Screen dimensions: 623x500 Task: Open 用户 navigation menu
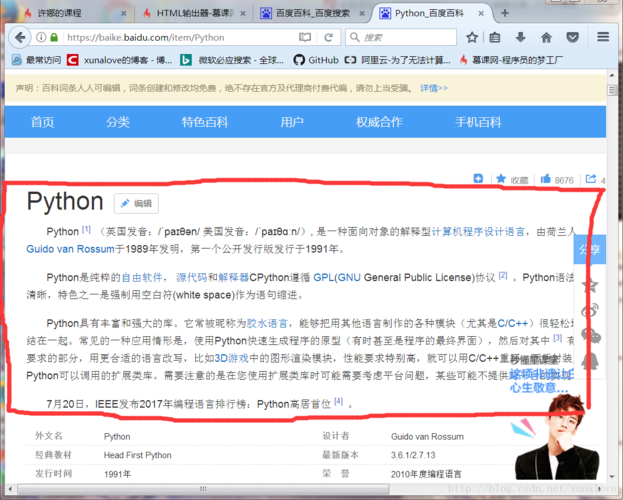[x=292, y=122]
